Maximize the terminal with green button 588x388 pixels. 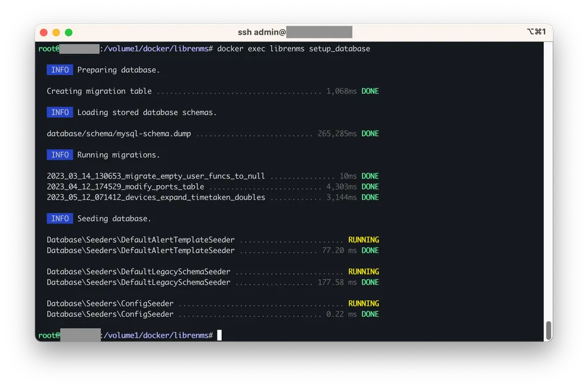[x=69, y=32]
